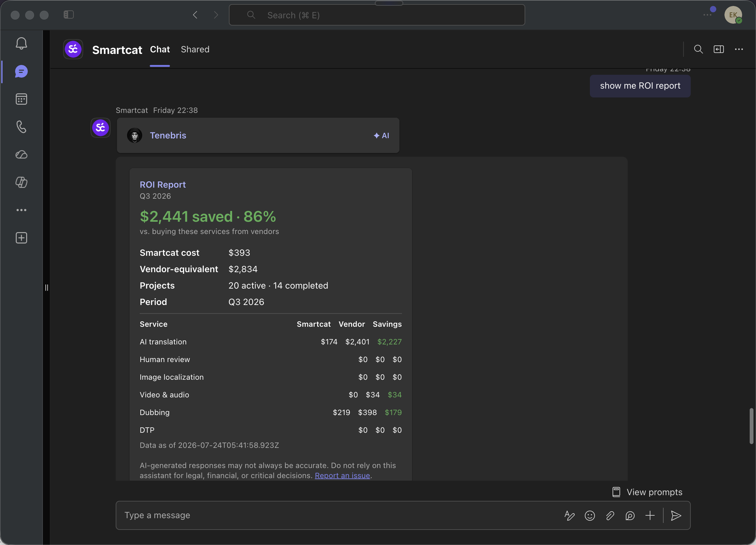Screen dimensions: 756x545
Task: Click the Vendor-equivalent value '$2,834'
Action: click(x=243, y=269)
